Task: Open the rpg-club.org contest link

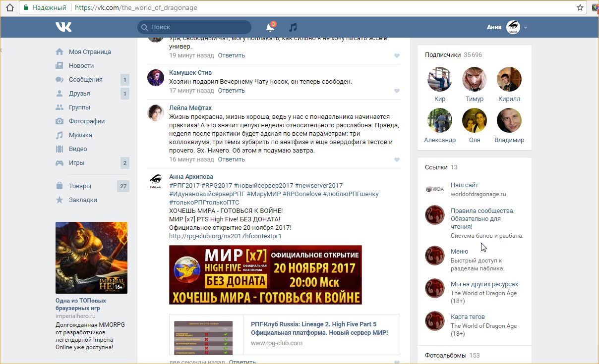Action: coord(225,236)
